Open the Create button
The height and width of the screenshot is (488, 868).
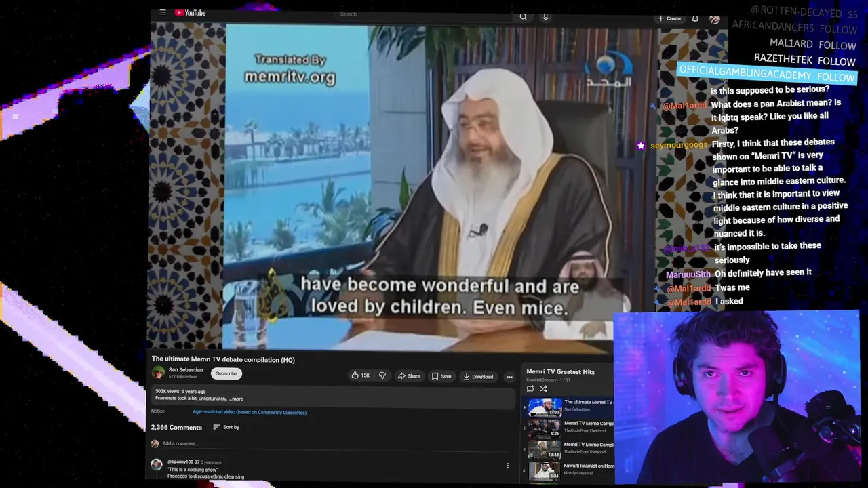[x=669, y=18]
